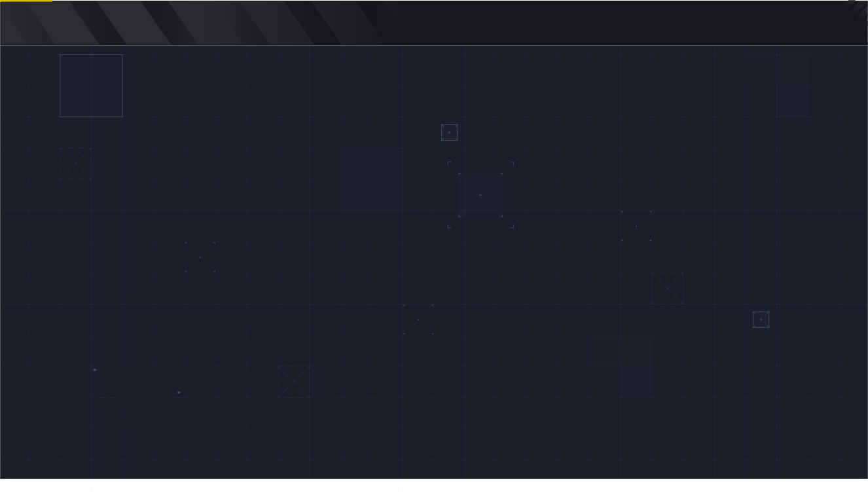This screenshot has width=868, height=504.
Task: Select the crossed box left of the far-right plus square
Action: pyautogui.click(x=668, y=288)
